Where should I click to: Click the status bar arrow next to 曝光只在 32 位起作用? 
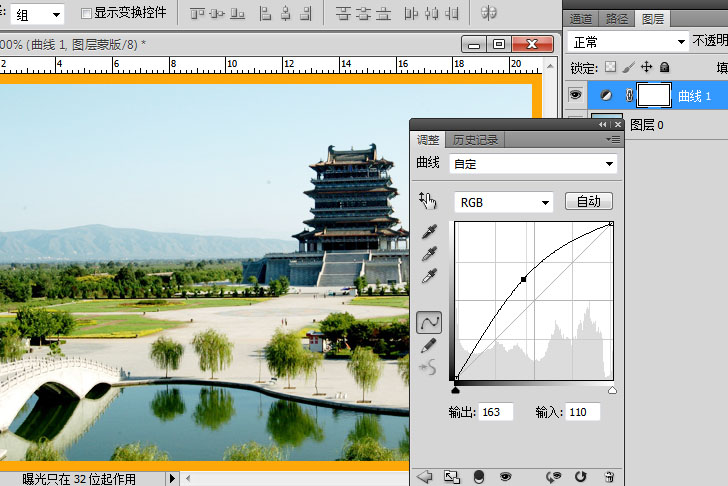(172, 478)
